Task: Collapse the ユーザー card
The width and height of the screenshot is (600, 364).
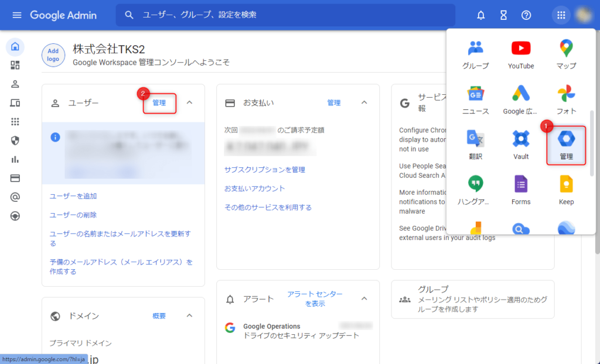Action: tap(189, 102)
